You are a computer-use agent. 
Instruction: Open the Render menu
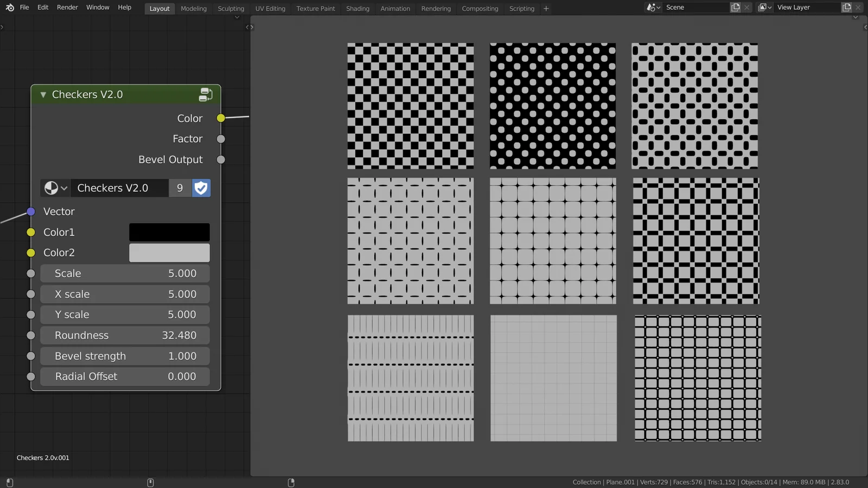coord(67,7)
